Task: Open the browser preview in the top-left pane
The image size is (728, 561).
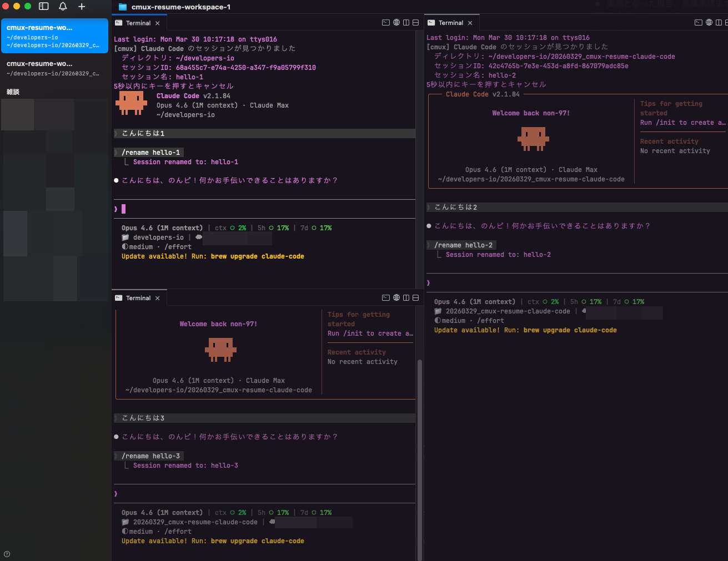Action: 395,22
